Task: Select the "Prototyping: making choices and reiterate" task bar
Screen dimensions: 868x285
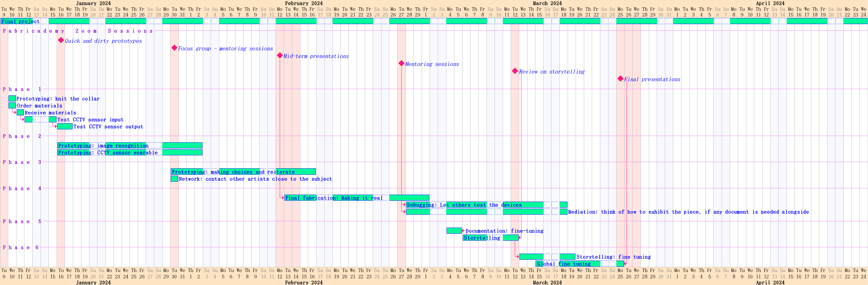Action: (x=243, y=172)
